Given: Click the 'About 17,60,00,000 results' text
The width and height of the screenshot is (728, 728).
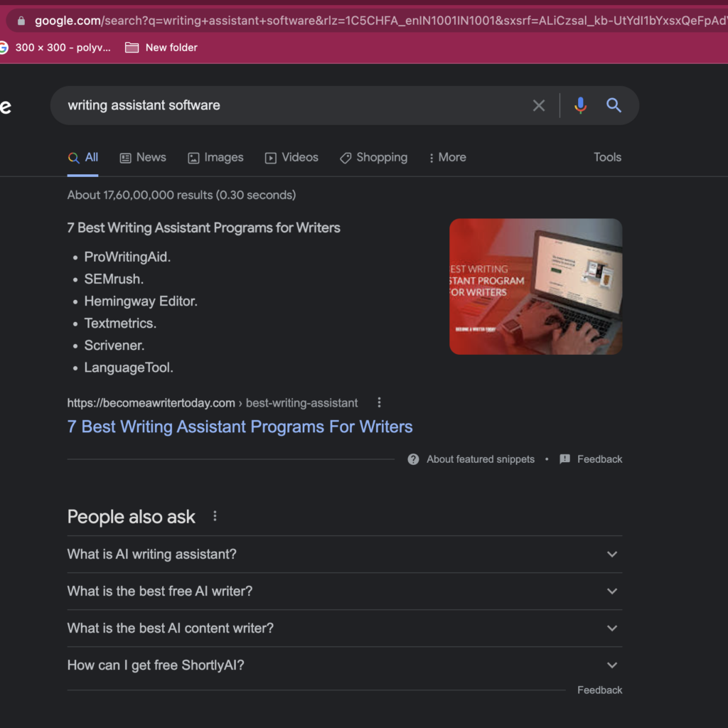Looking at the screenshot, I should pos(181,195).
